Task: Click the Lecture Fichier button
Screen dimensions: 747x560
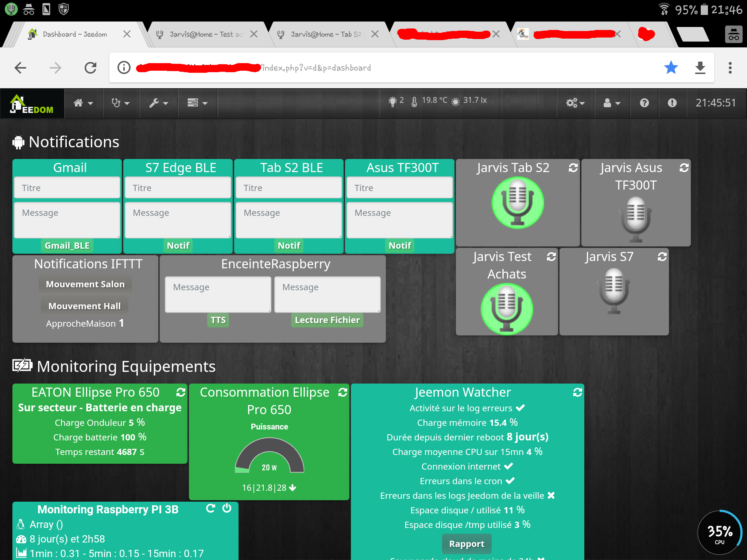Action: pos(327,320)
